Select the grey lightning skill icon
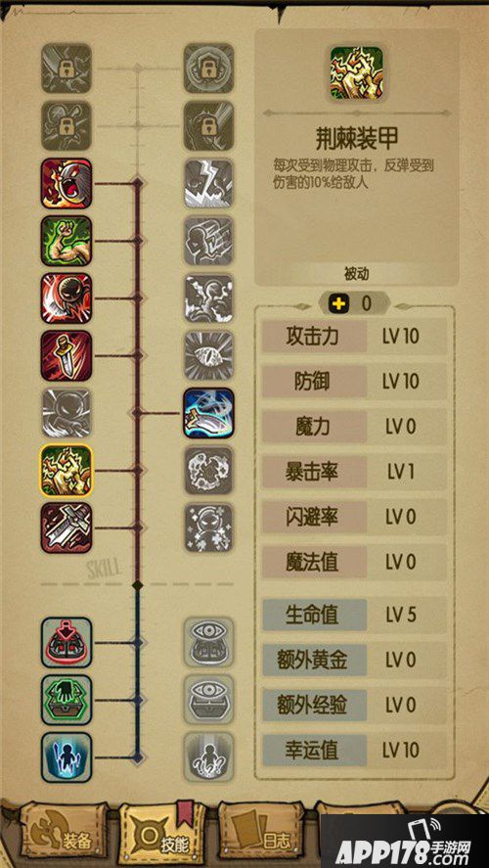Screen dimensions: 489x868 click(208, 183)
